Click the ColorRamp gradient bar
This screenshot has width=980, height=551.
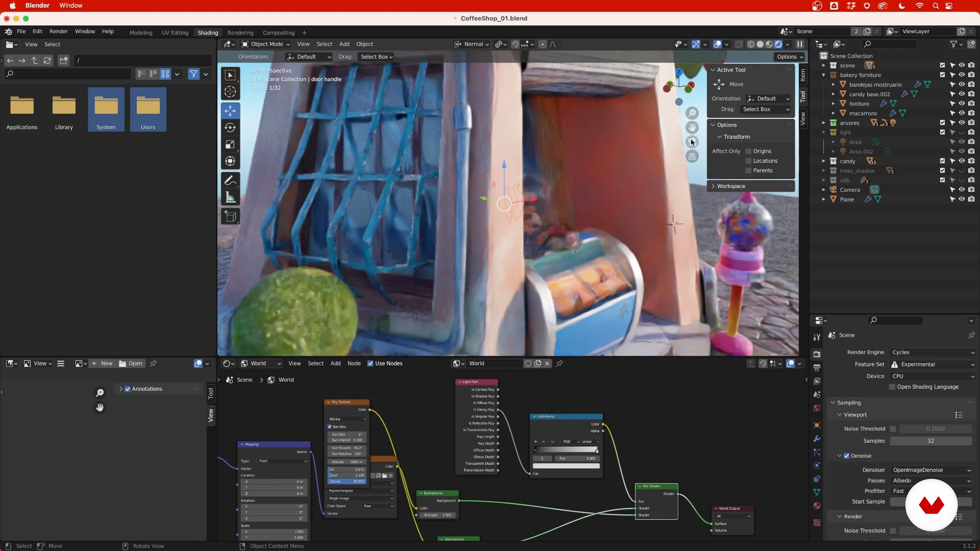[x=566, y=450]
